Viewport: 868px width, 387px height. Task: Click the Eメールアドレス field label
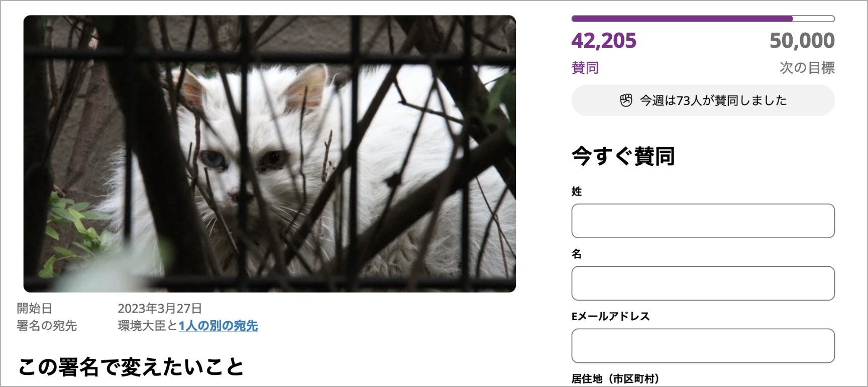point(611,316)
